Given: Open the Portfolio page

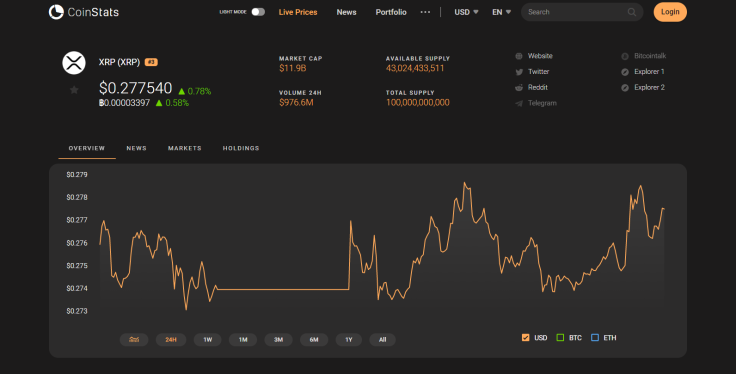Looking at the screenshot, I should pos(391,12).
